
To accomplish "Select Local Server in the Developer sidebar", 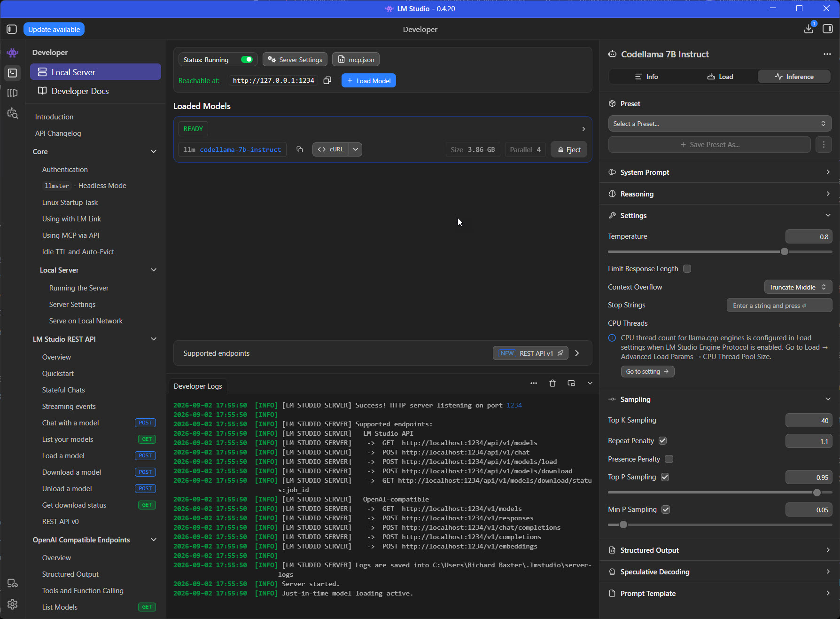I will 95,72.
